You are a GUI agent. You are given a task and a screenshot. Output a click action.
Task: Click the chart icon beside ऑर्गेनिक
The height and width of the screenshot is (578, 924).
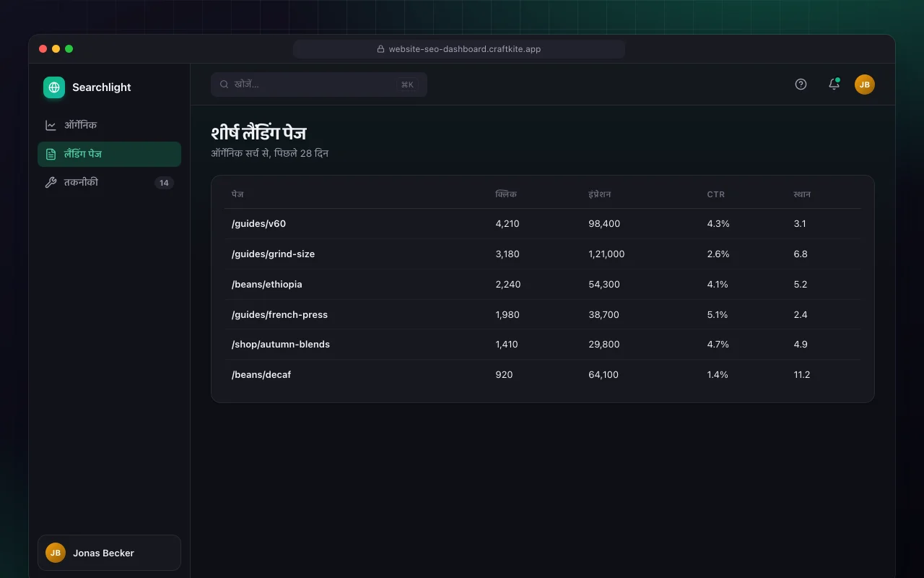point(51,125)
